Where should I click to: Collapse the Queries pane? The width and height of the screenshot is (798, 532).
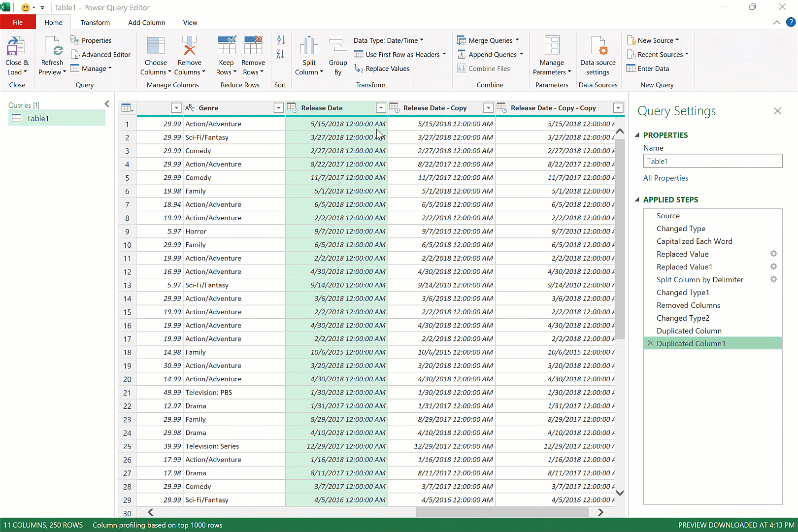pos(107,104)
